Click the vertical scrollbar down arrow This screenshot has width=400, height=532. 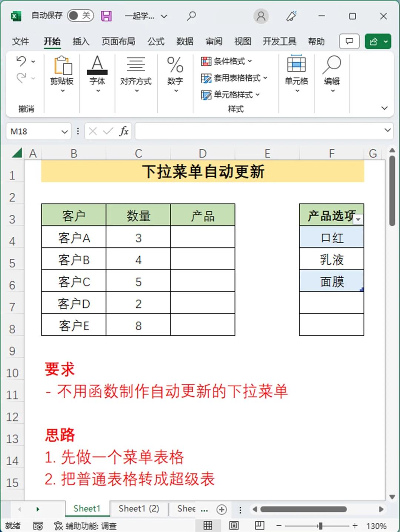coord(392,497)
